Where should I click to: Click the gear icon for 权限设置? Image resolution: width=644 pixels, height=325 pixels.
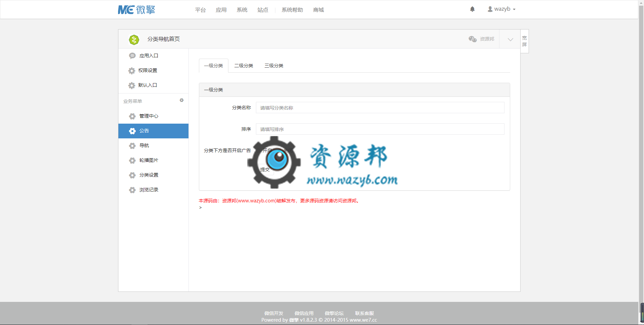[131, 71]
